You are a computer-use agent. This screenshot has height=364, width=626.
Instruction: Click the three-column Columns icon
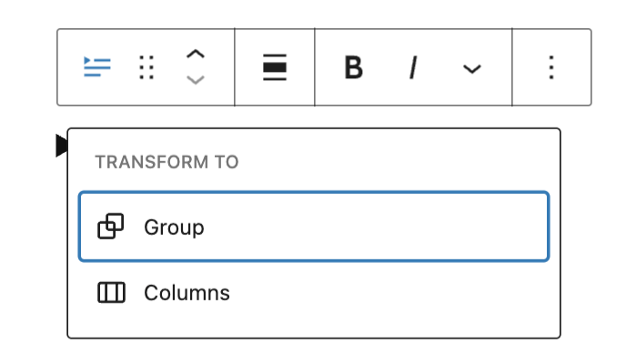click(111, 293)
